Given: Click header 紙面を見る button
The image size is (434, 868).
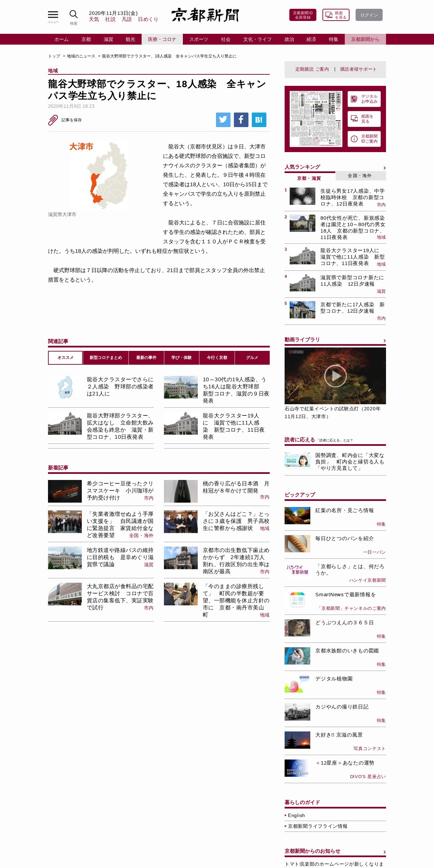Looking at the screenshot, I should pos(336,15).
